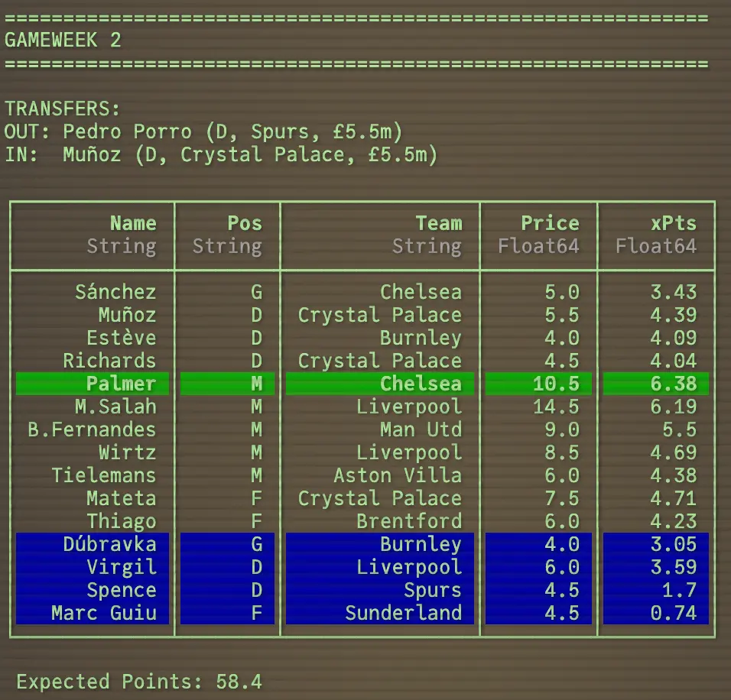
Task: Click Marc Guiu's F position cell
Action: coord(228,613)
